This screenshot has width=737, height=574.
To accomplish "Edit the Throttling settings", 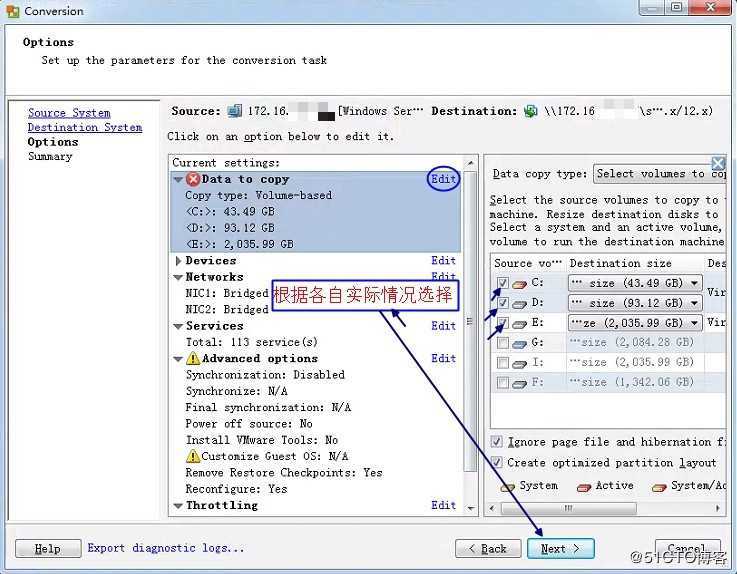I will point(443,505).
